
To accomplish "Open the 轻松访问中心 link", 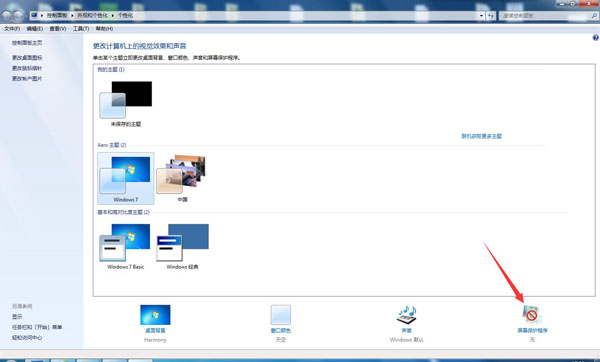I will (27, 338).
